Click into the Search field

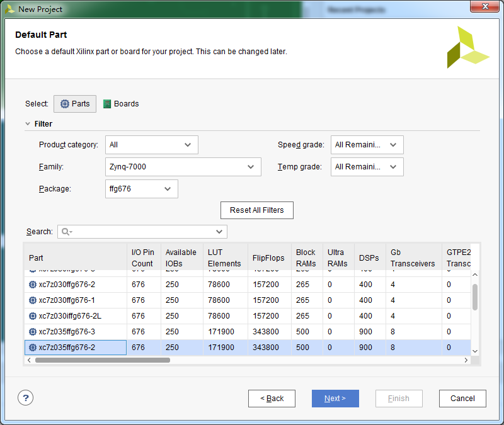tap(142, 232)
